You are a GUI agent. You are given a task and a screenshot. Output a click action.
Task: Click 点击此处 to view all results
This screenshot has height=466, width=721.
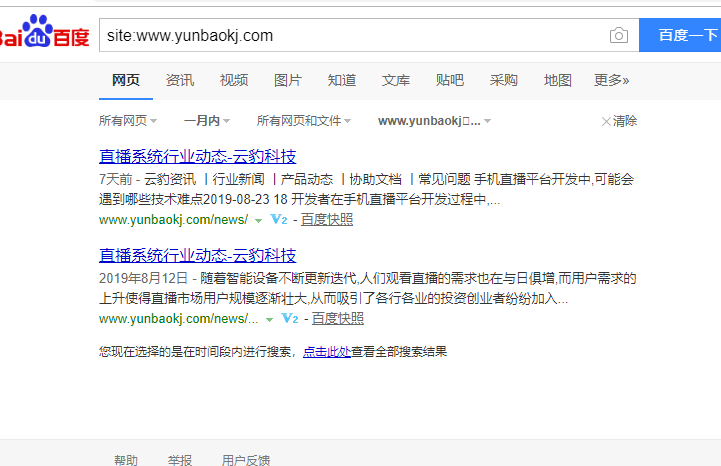pos(327,351)
